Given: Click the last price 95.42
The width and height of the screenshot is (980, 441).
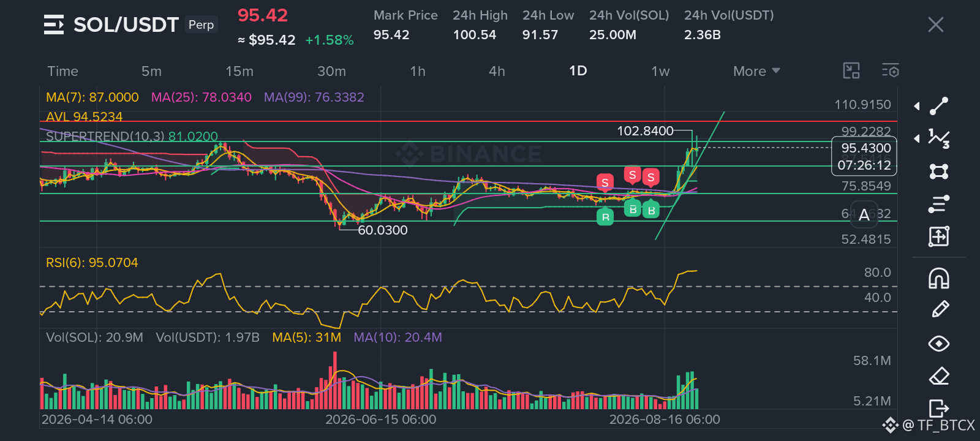Looking at the screenshot, I should click(x=263, y=15).
